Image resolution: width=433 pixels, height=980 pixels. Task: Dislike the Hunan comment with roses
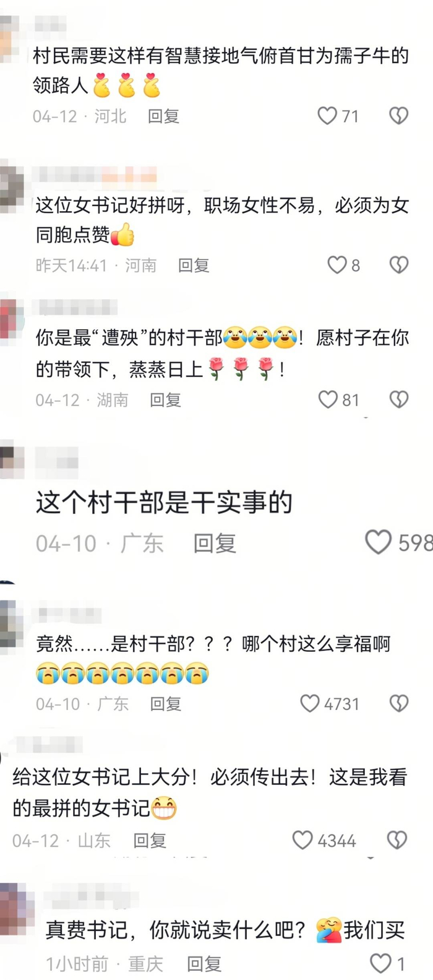point(398,399)
